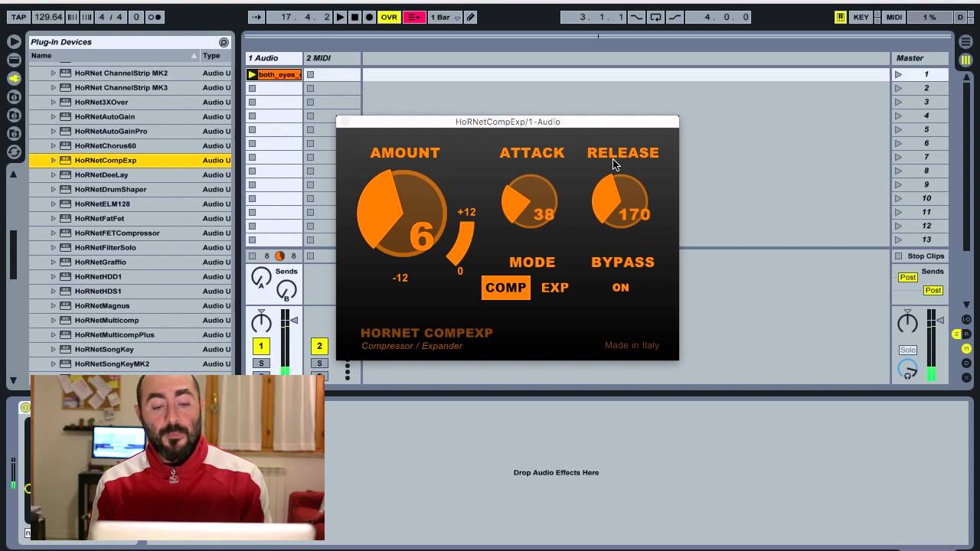Screen dimensions: 980x551
Task: Solo track 1 with S button
Action: click(x=261, y=364)
